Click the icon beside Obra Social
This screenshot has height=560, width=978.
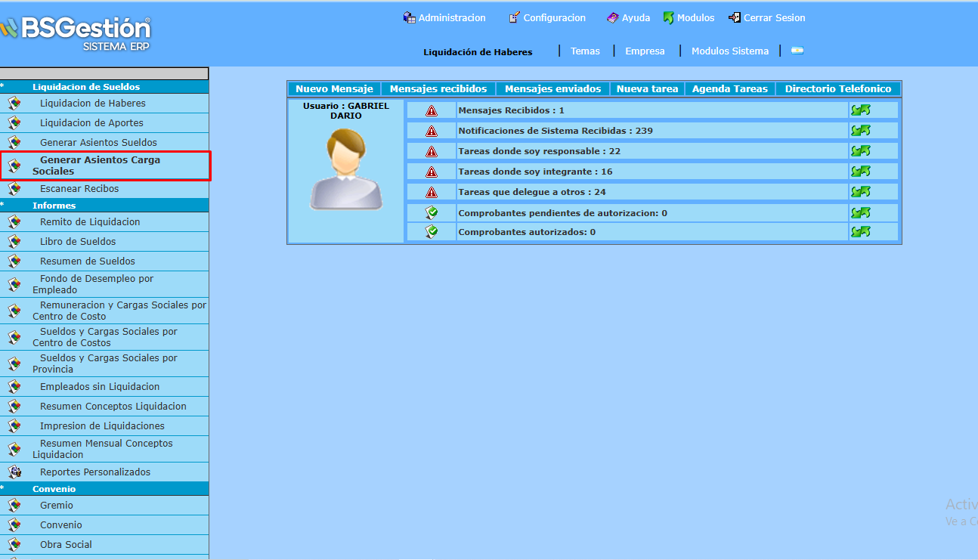point(14,545)
